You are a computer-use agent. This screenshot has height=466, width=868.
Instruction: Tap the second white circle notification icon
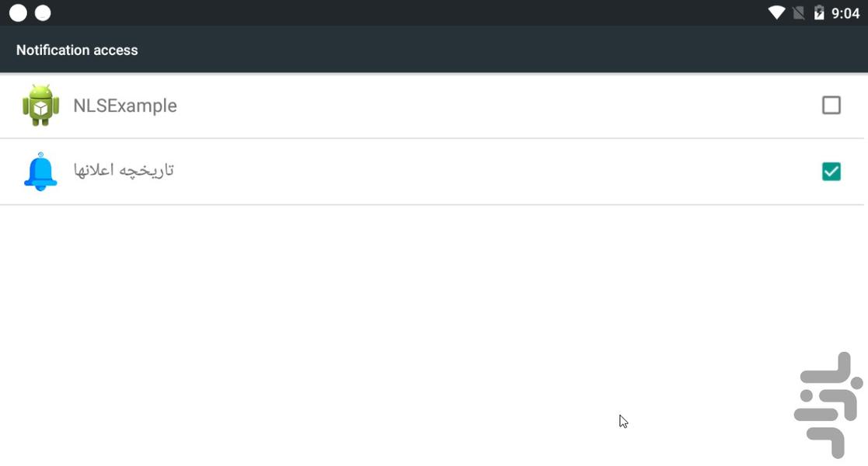[x=44, y=12]
